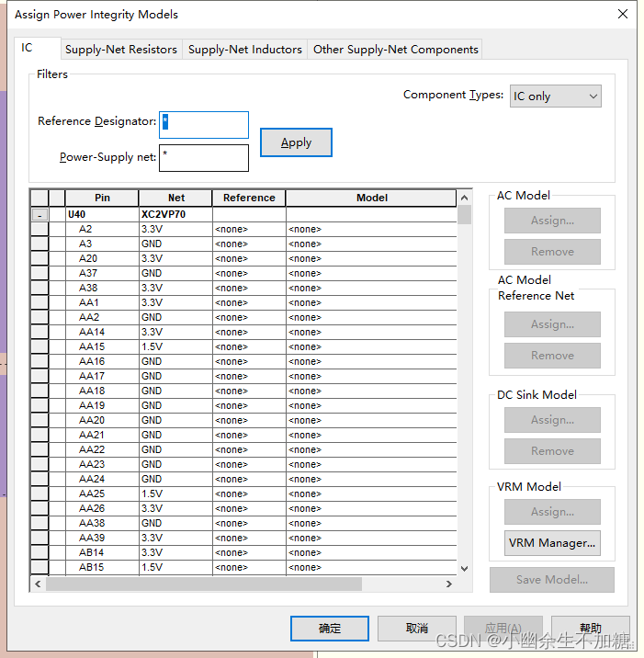
Task: Select the U40 component name cell
Action: click(102, 214)
